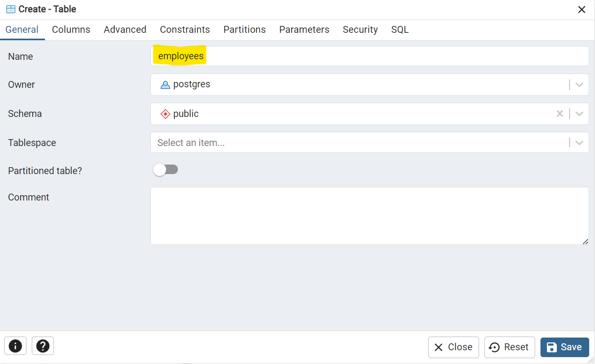View the generated SQL tab

click(400, 30)
